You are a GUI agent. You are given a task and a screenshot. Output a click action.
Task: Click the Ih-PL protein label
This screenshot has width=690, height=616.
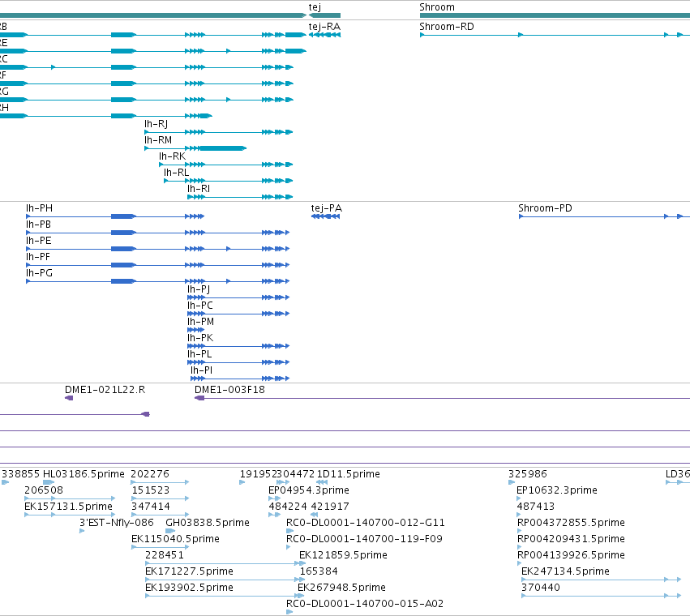click(x=199, y=353)
